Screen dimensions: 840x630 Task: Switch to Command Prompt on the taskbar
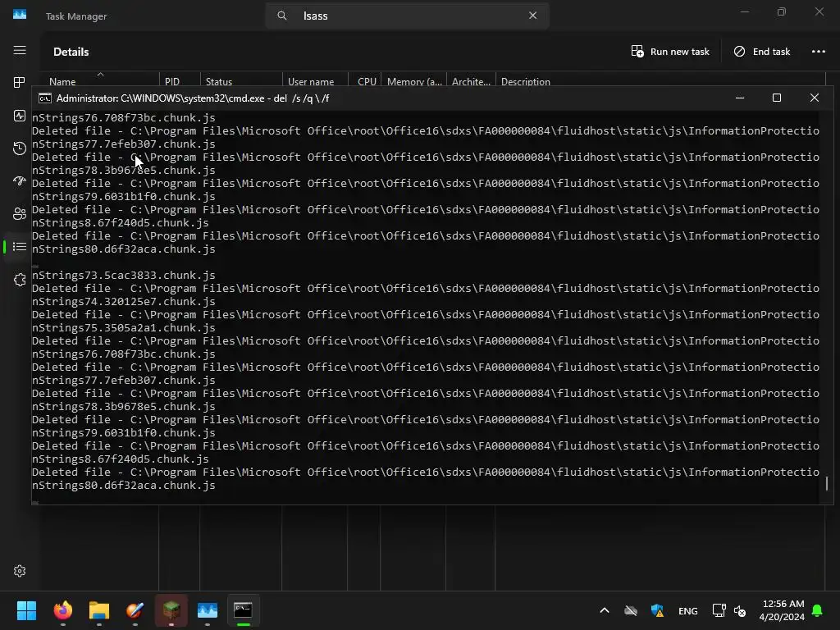[243, 610]
